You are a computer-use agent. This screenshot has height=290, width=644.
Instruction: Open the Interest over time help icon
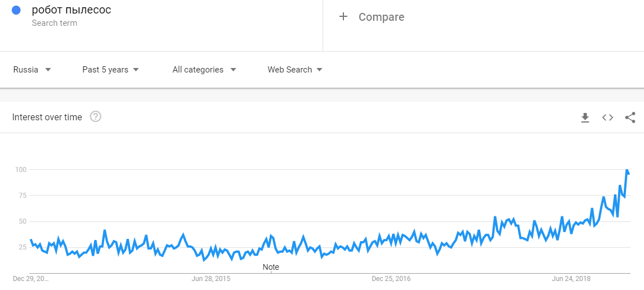pos(96,117)
